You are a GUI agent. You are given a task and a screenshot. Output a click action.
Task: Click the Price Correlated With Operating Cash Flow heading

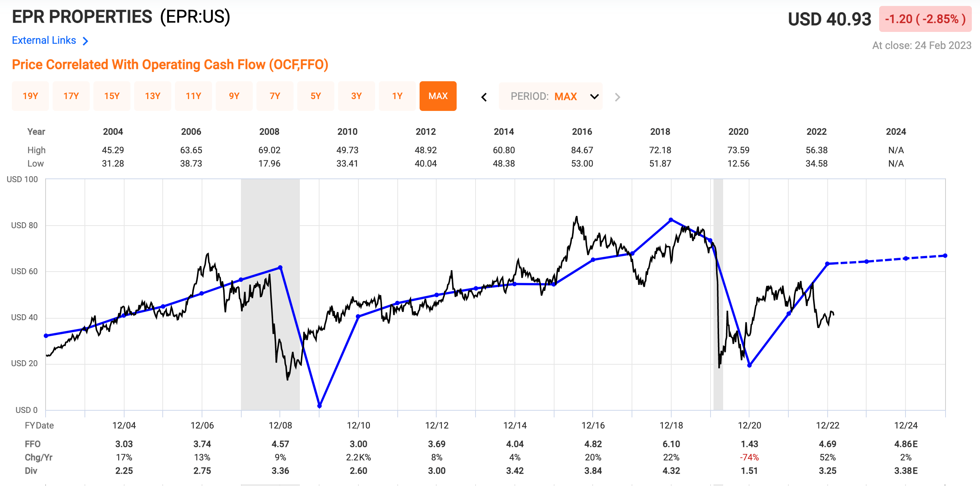click(170, 65)
